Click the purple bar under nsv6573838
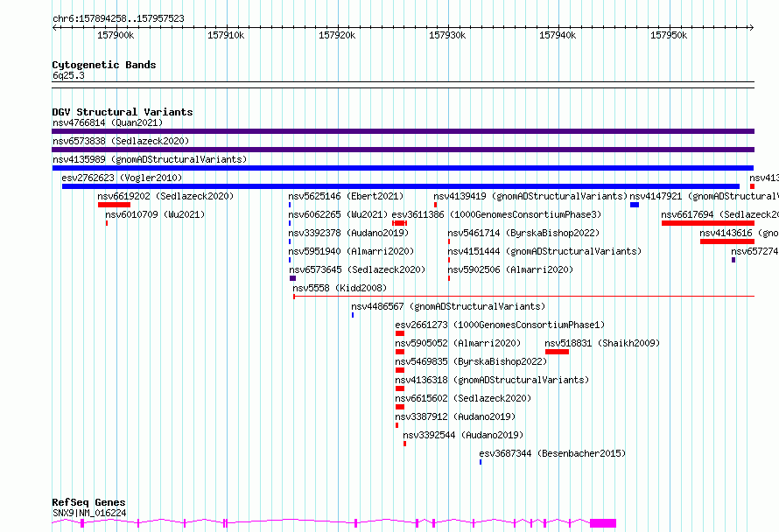This screenshot has width=779, height=532. (x=403, y=150)
